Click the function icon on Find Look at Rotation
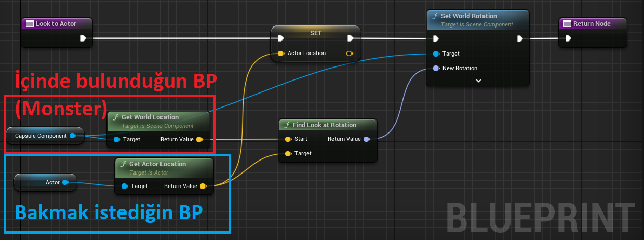This screenshot has width=644, height=240. click(x=287, y=125)
